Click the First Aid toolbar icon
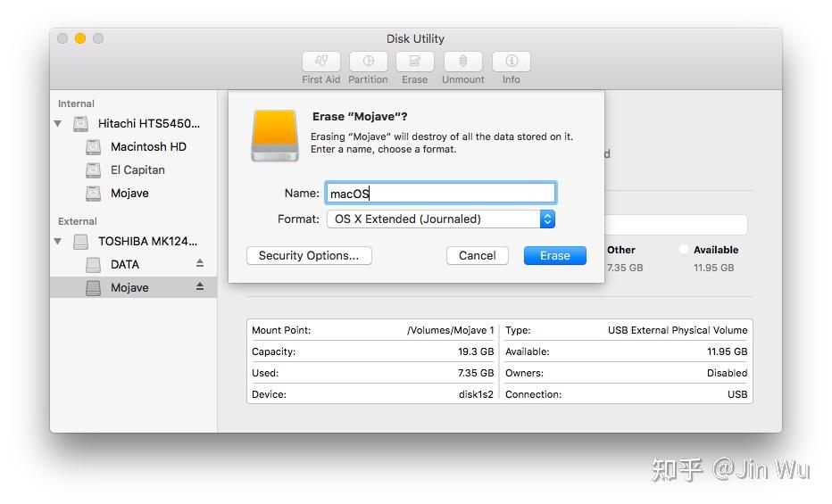This screenshot has height=504, width=832. 321,62
